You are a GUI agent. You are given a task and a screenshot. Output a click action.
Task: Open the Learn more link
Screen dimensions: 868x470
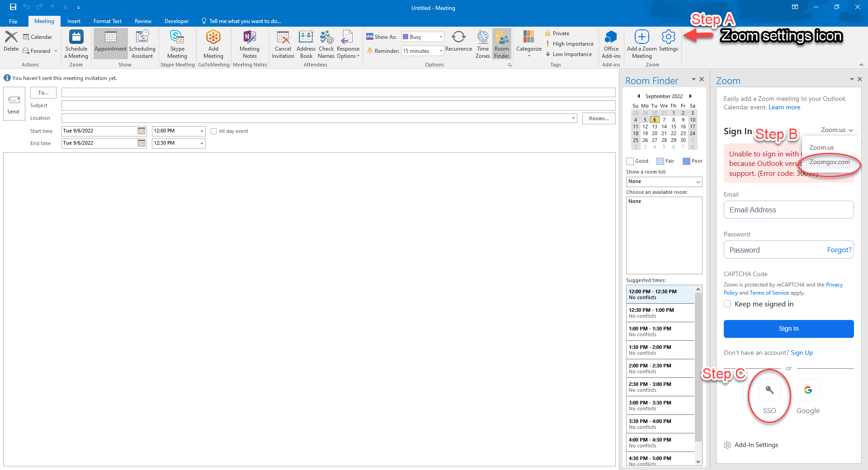[x=784, y=108]
